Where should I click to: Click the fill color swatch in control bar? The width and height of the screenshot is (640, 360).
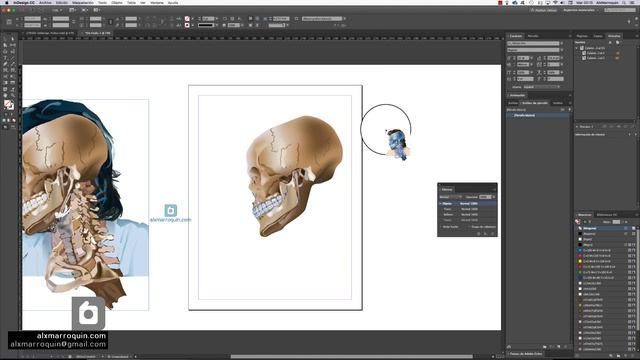187,18
